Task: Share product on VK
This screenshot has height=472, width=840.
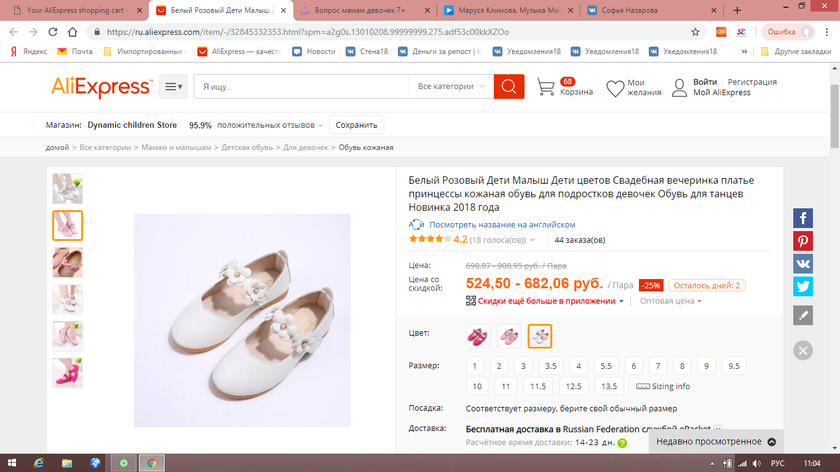Action: [803, 264]
